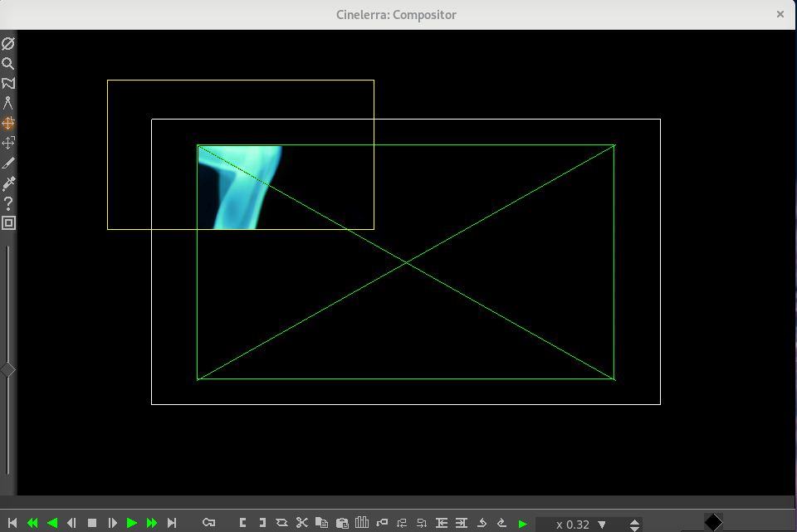Click the zoom stepper up arrow
The height and width of the screenshot is (532, 797).
click(x=635, y=520)
